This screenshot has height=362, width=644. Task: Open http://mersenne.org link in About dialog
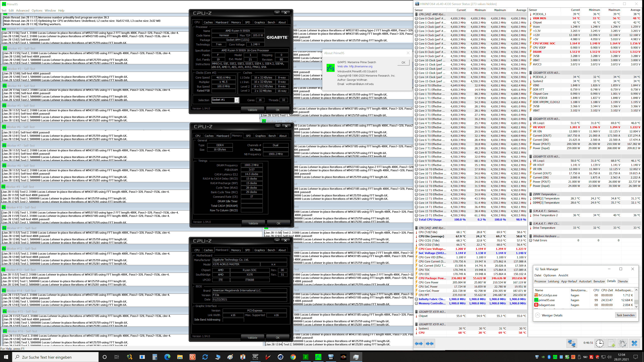[x=361, y=67]
